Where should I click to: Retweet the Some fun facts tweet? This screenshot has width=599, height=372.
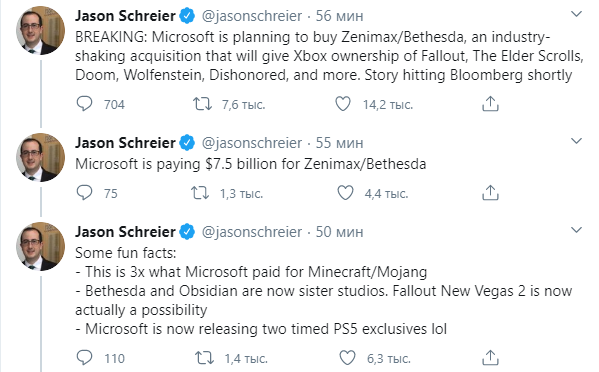click(204, 358)
